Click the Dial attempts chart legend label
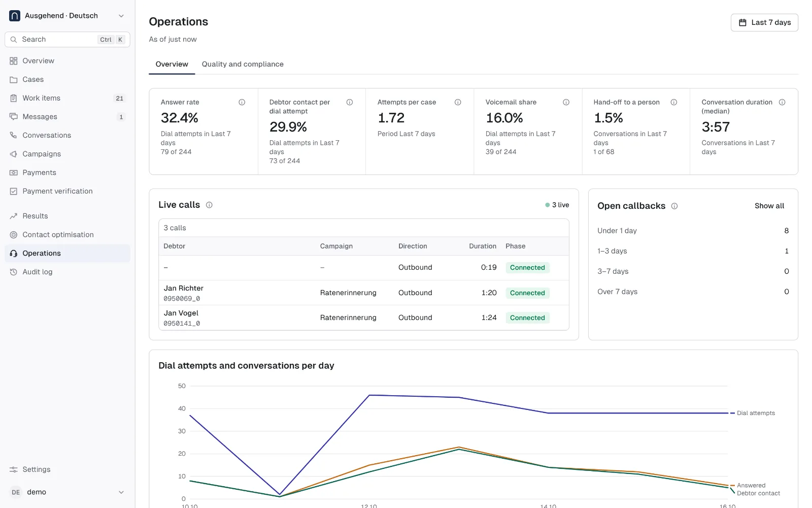Image resolution: width=812 pixels, height=508 pixels. click(756, 413)
